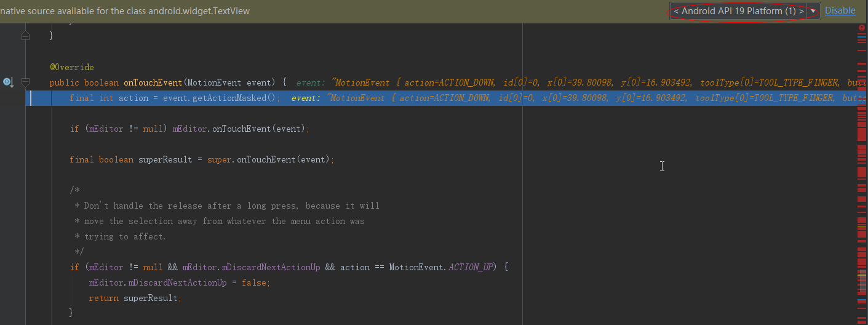Collapse the onTouchEvent method using its fold marker
This screenshot has width=868, height=325.
tap(26, 82)
